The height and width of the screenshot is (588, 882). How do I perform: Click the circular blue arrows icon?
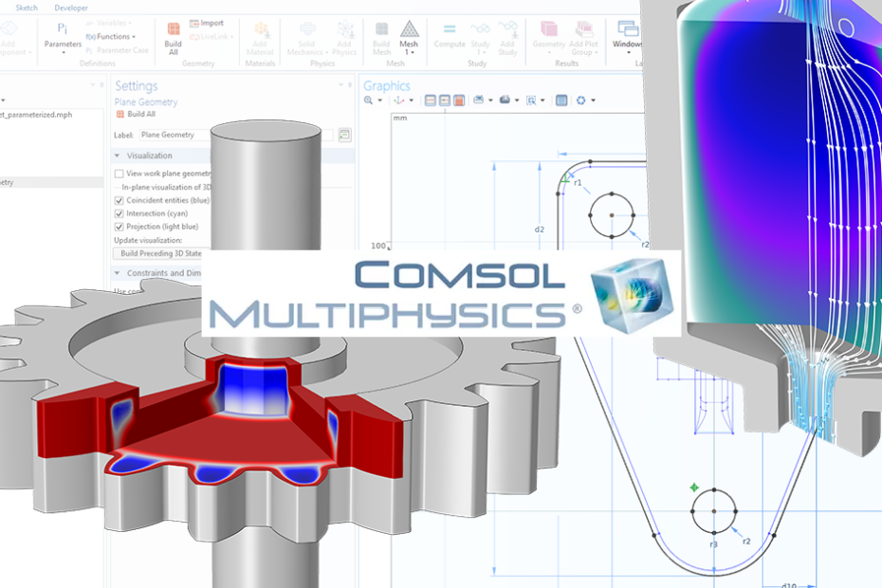click(x=581, y=101)
